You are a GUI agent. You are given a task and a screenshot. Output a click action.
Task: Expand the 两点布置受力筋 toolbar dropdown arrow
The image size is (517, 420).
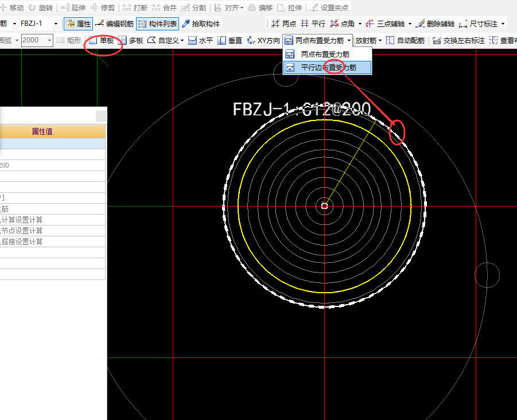[349, 40]
